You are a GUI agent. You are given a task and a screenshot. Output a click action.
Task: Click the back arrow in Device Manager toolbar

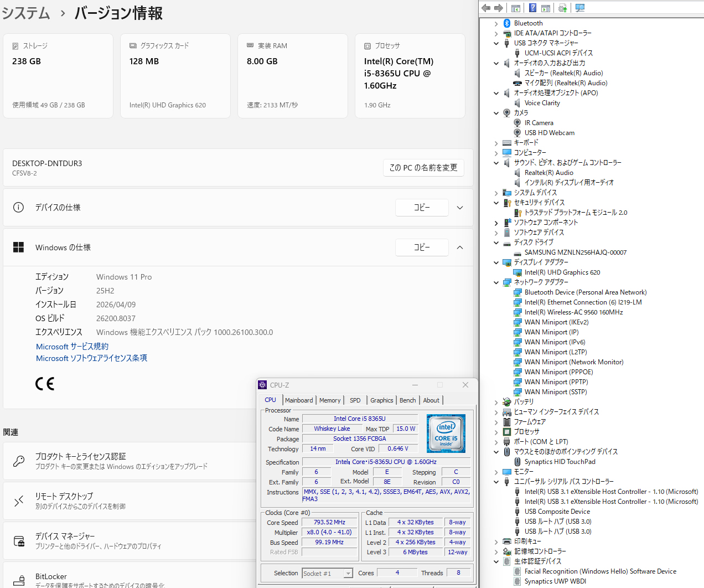pos(485,7)
